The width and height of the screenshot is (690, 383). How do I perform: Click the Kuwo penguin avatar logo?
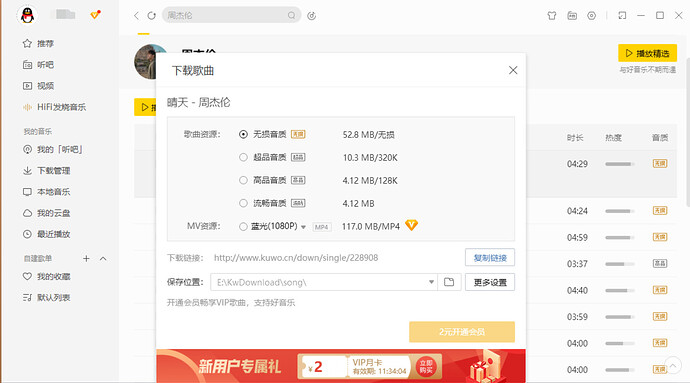tap(27, 15)
